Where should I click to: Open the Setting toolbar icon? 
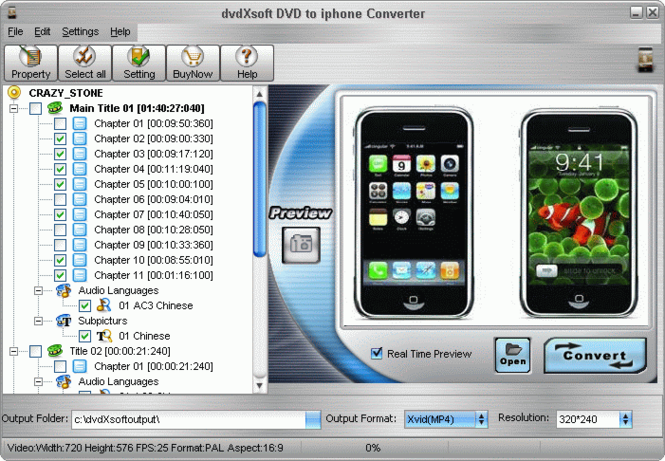click(139, 63)
